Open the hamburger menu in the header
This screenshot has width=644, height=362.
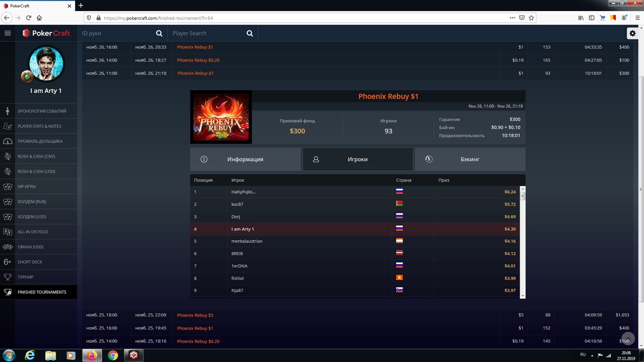pyautogui.click(x=7, y=33)
